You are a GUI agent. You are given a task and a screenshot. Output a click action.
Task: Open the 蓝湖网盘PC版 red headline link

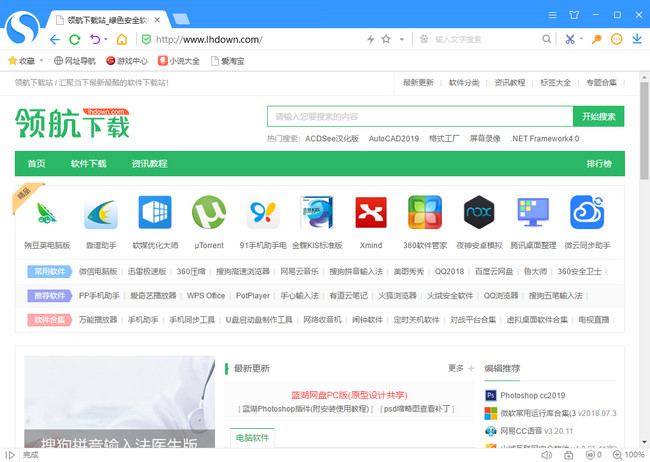349,395
